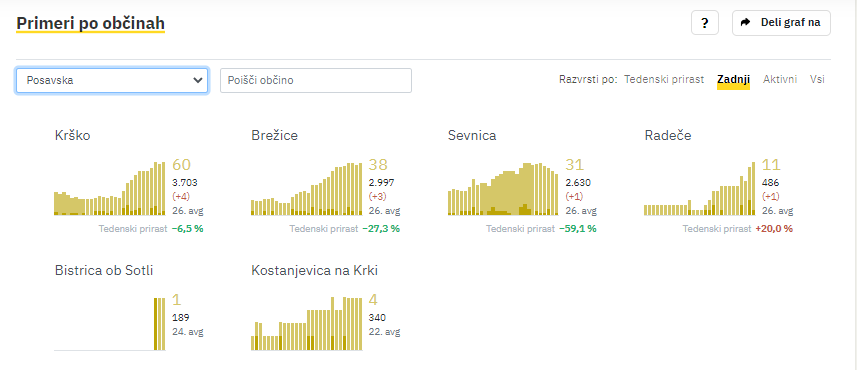Click the Brežice bar chart

pos(306,189)
